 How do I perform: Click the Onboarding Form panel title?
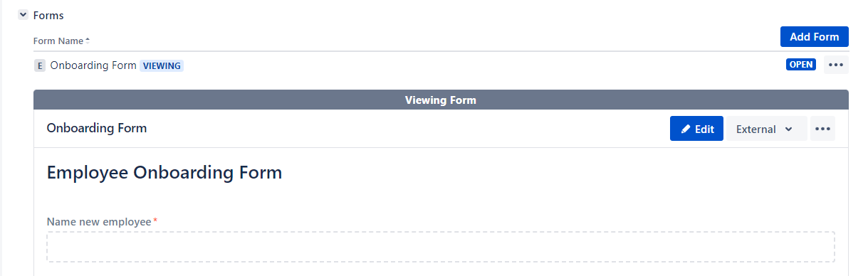(x=97, y=129)
